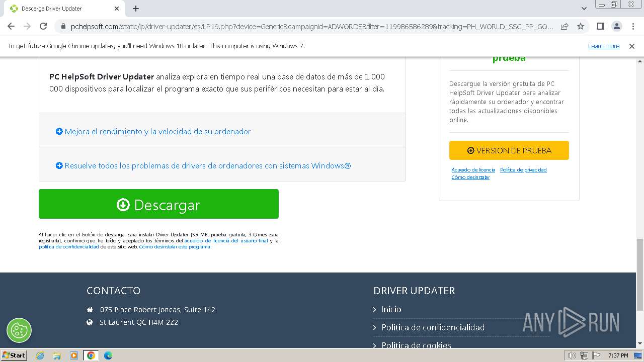Open the Learn more link
This screenshot has height=362, width=644.
(604, 46)
